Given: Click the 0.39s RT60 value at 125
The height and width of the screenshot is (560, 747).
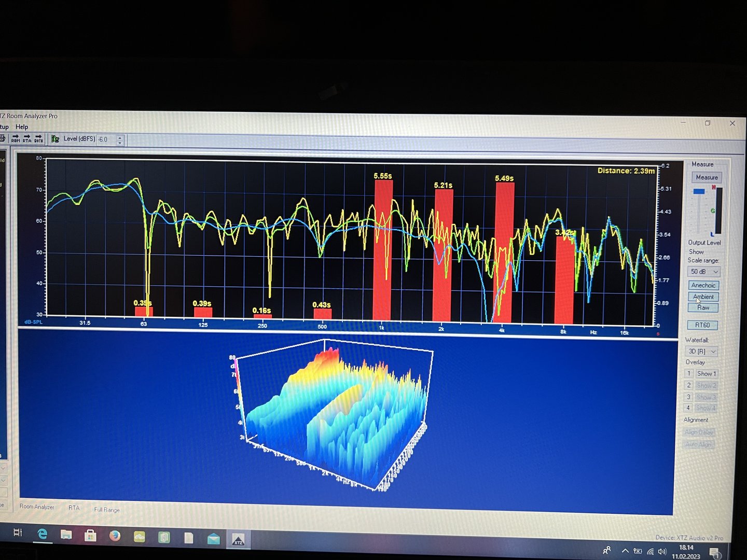Looking at the screenshot, I should point(202,303).
